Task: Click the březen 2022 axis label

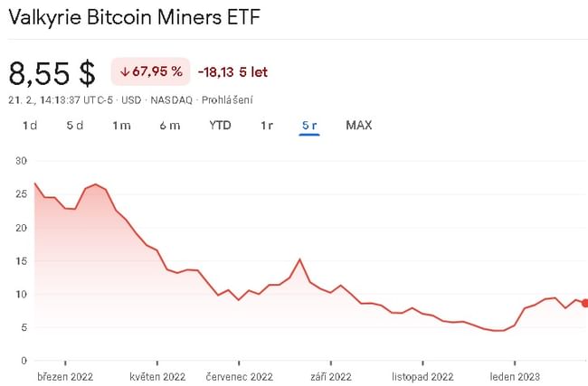Action: [x=64, y=374]
